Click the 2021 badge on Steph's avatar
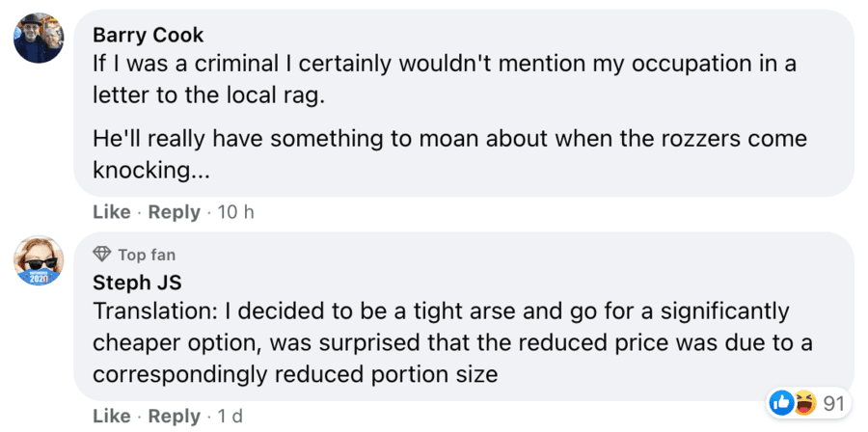Viewport: 868px width, 432px height. coord(39,279)
